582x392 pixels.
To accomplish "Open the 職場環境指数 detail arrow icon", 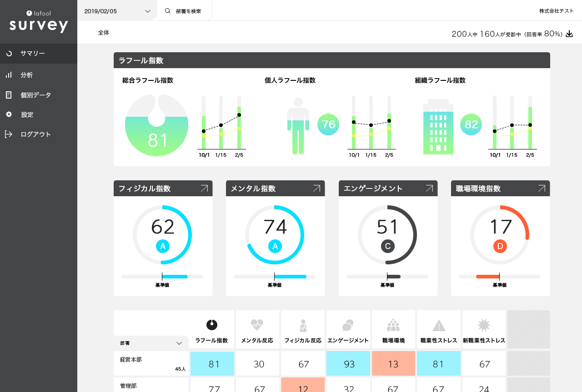I will [x=542, y=189].
